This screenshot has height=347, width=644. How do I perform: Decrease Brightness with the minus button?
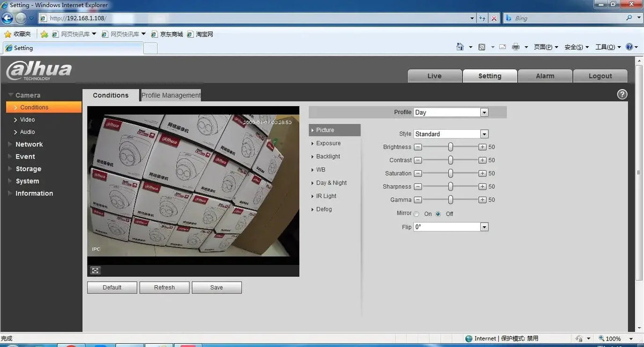coord(418,147)
